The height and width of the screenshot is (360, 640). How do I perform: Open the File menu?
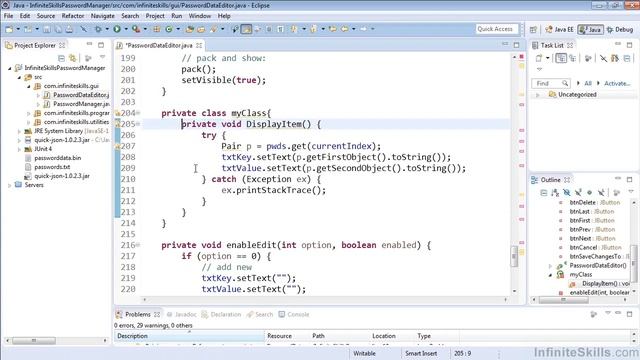point(9,16)
